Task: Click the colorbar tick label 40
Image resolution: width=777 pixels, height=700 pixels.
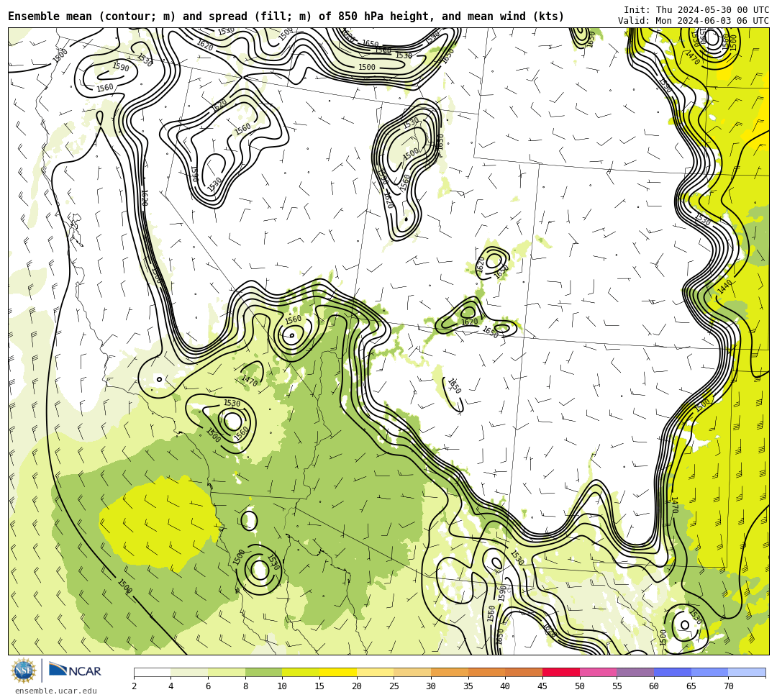Action: [x=506, y=686]
